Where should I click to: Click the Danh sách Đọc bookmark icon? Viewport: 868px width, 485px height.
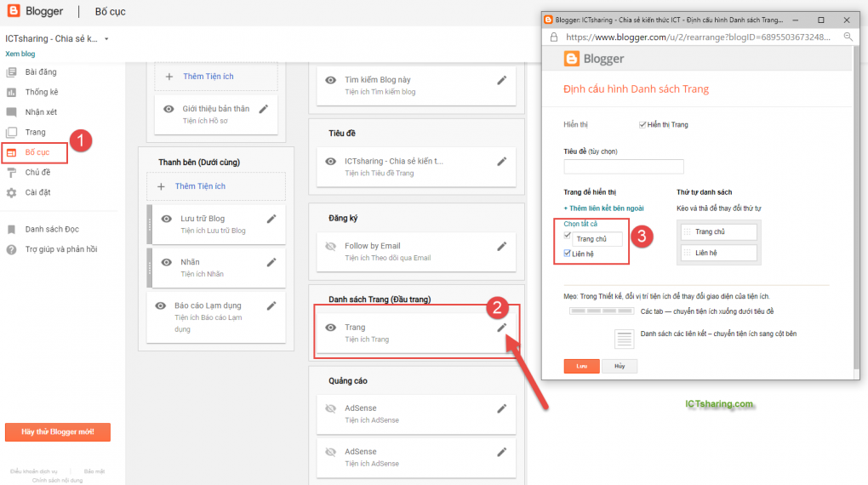coord(11,229)
